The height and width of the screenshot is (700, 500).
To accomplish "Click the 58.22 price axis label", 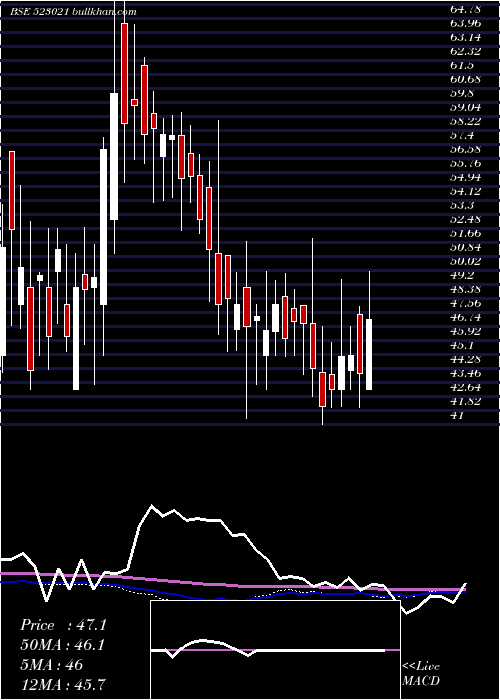I will tap(464, 121).
